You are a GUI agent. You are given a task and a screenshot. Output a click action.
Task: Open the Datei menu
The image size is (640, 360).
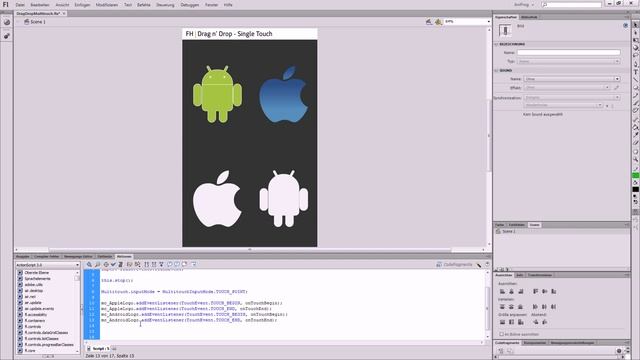(x=20, y=5)
